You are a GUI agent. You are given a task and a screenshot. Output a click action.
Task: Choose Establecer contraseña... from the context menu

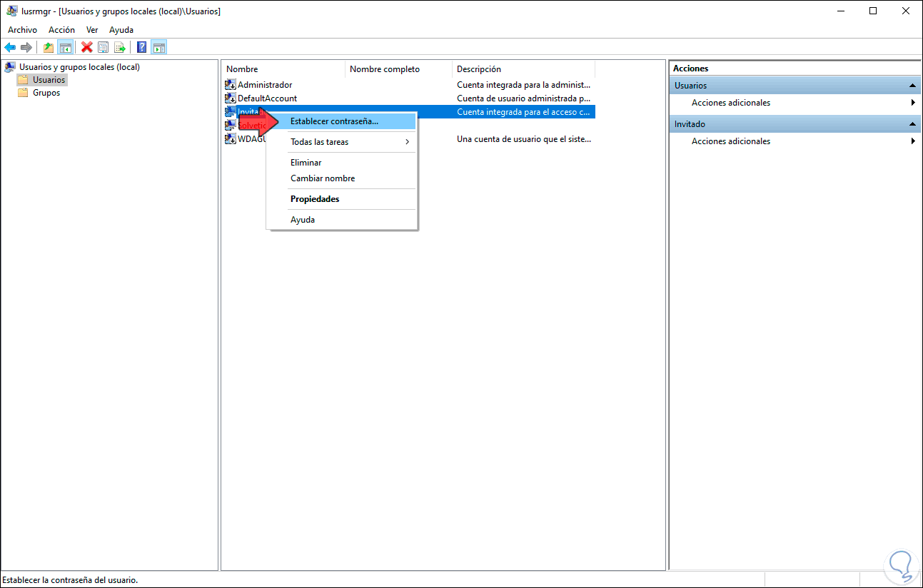point(341,121)
